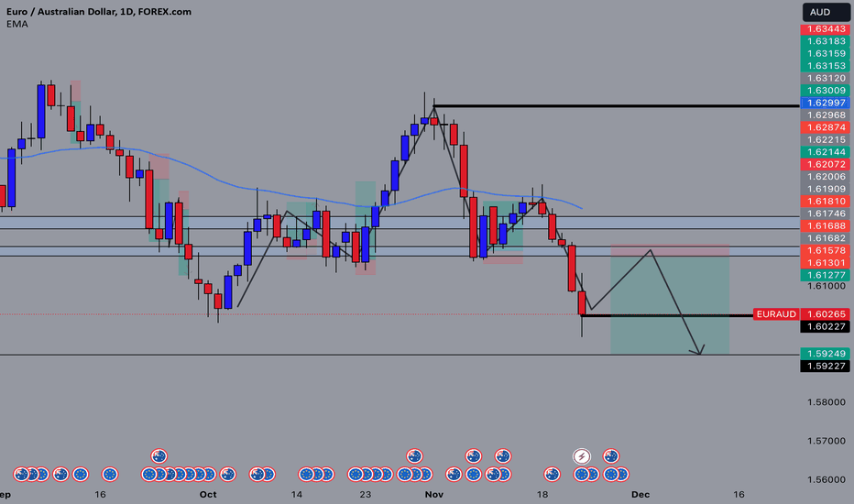
Task: Open the flag event icon beside the lightning icon
Action: click(x=611, y=456)
